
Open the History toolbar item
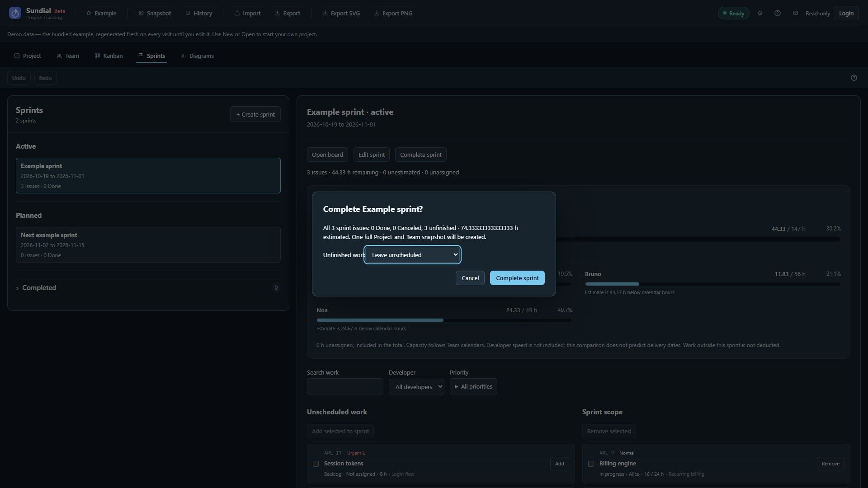198,13
